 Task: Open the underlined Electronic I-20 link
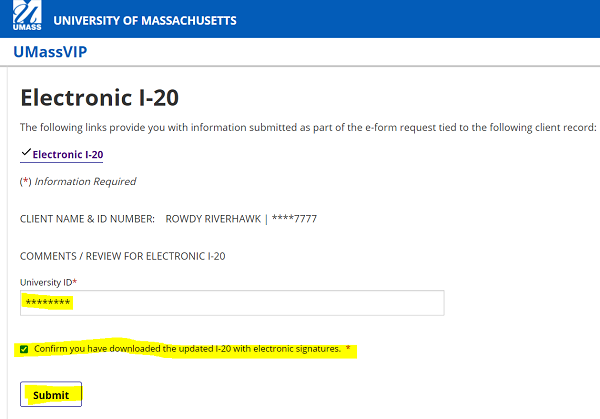point(68,154)
